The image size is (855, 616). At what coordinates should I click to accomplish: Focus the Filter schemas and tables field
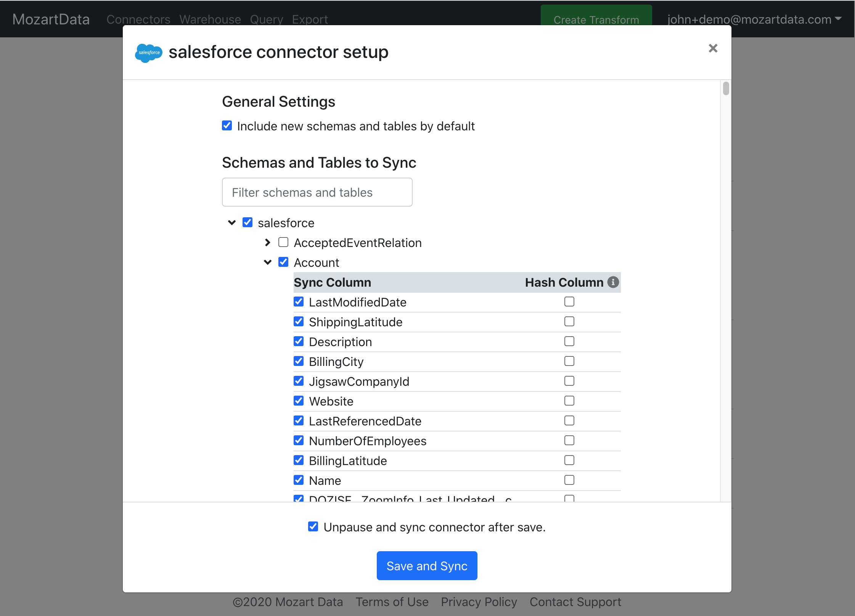click(x=317, y=192)
